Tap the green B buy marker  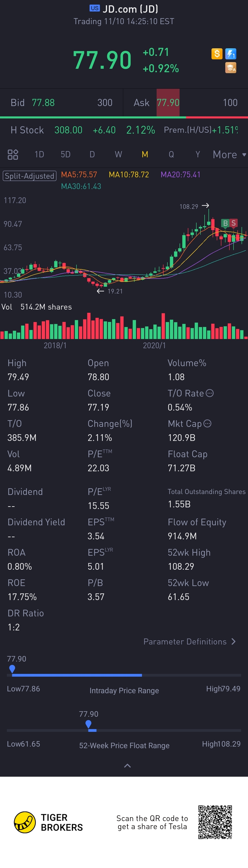click(x=225, y=223)
